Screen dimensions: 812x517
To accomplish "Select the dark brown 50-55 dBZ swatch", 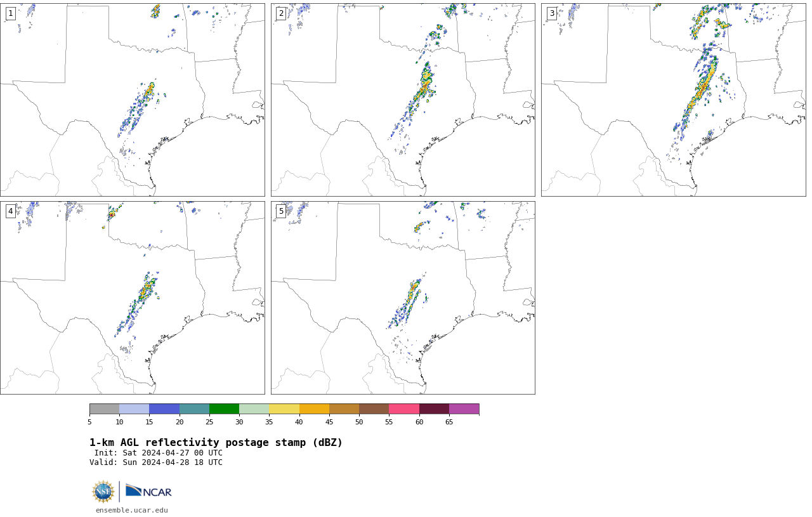I will (374, 409).
